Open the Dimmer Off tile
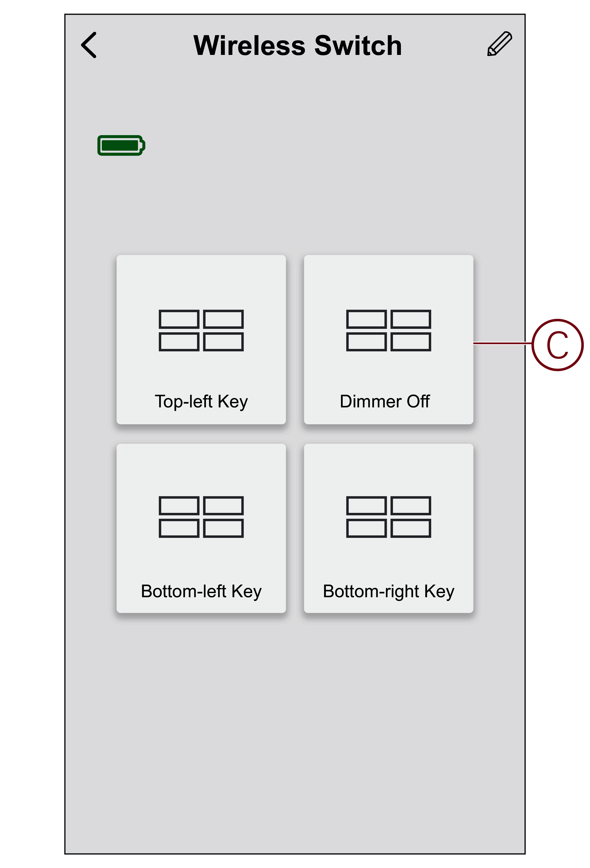 (x=389, y=339)
